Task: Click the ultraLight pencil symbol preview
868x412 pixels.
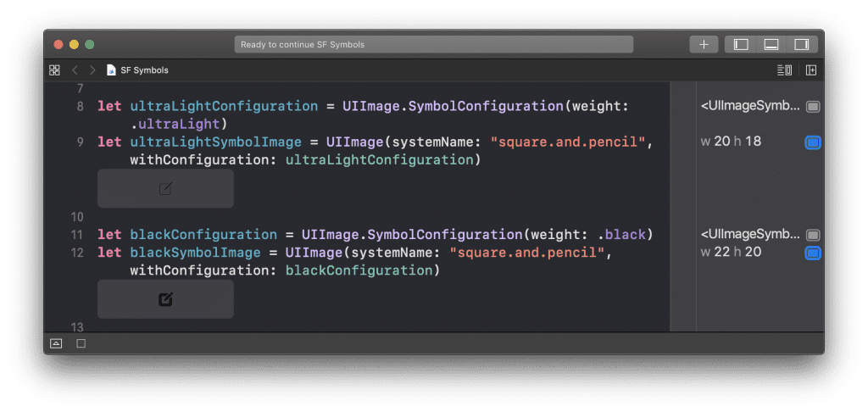Action: [x=165, y=188]
